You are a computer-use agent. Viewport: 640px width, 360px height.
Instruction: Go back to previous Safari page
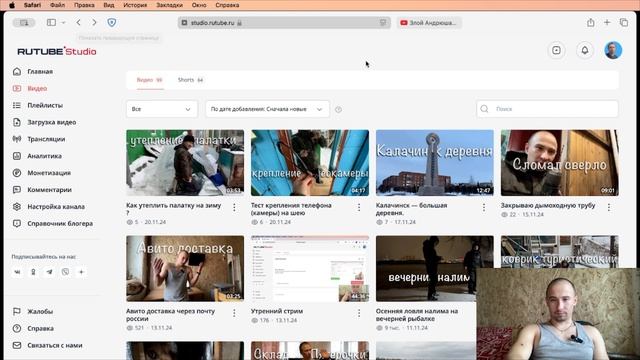[78, 23]
